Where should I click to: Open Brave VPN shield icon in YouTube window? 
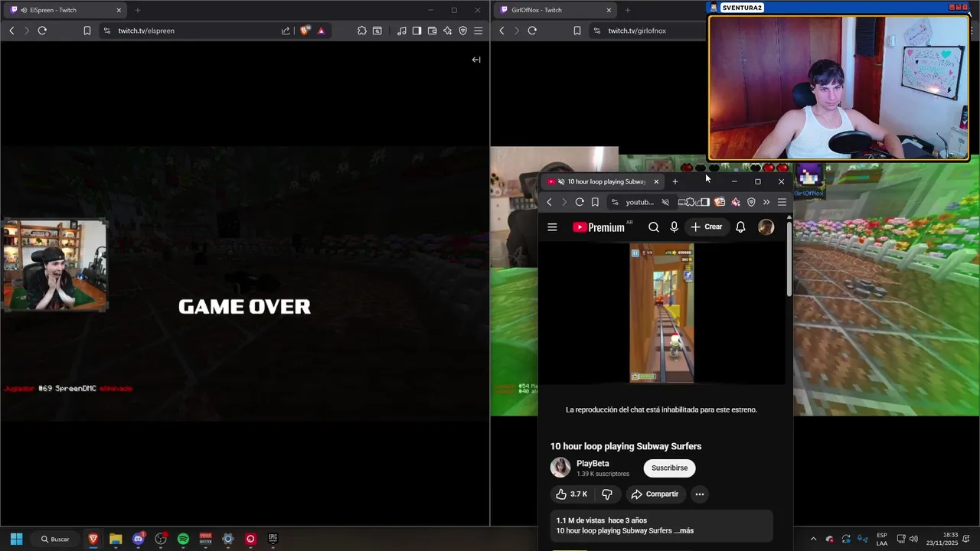[x=751, y=202]
